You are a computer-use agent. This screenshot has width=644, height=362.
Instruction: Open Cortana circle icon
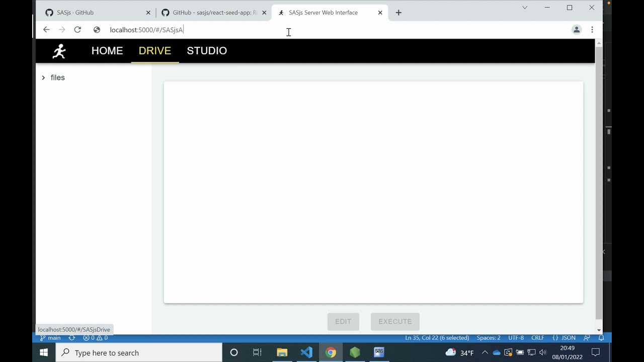click(234, 352)
